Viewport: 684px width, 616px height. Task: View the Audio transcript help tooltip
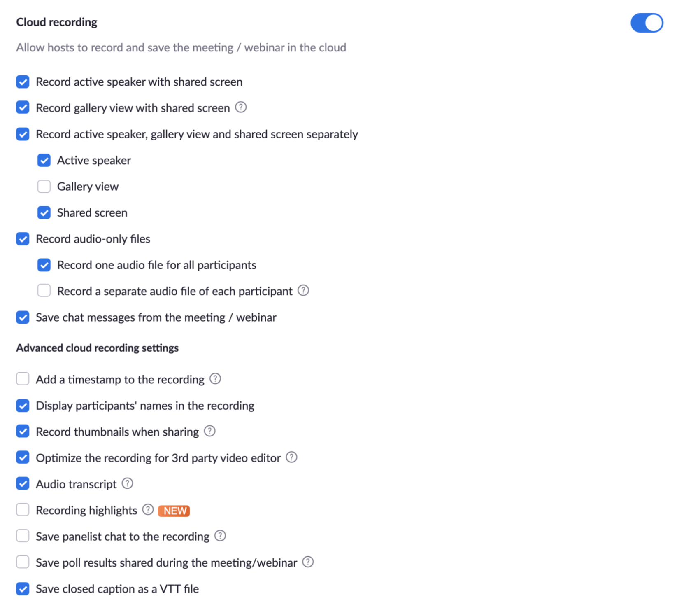click(x=127, y=483)
